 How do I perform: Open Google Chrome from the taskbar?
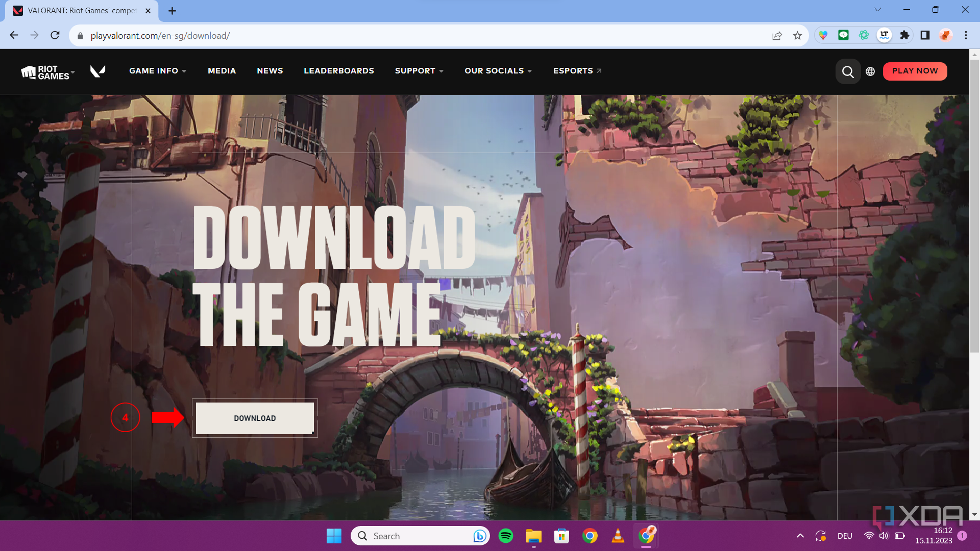tap(590, 536)
